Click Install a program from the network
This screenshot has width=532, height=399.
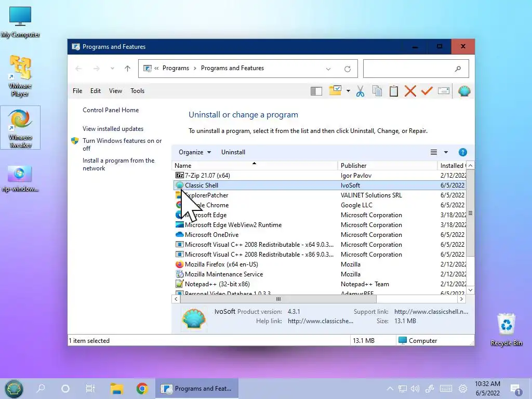(x=118, y=164)
